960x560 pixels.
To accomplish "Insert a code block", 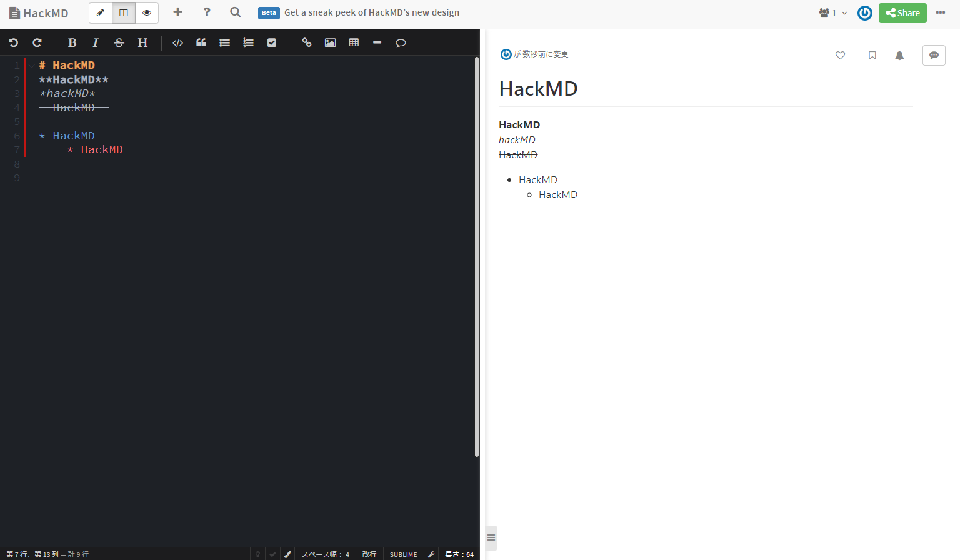I will click(177, 42).
